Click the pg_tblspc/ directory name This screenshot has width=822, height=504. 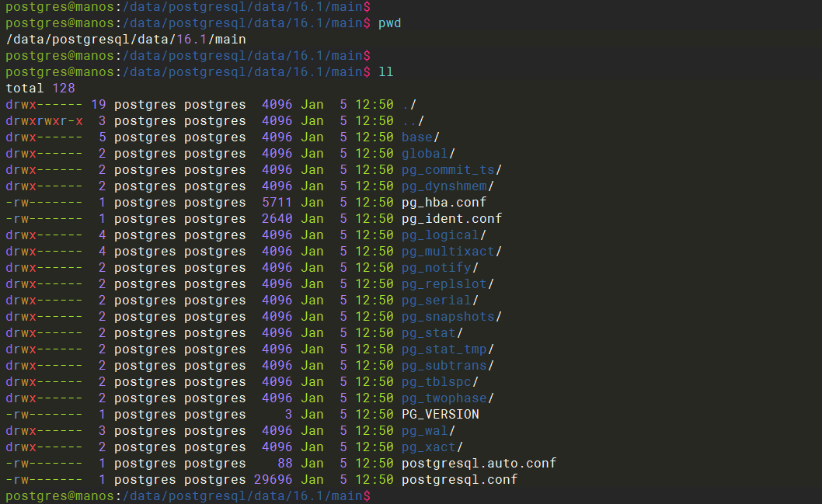click(440, 382)
